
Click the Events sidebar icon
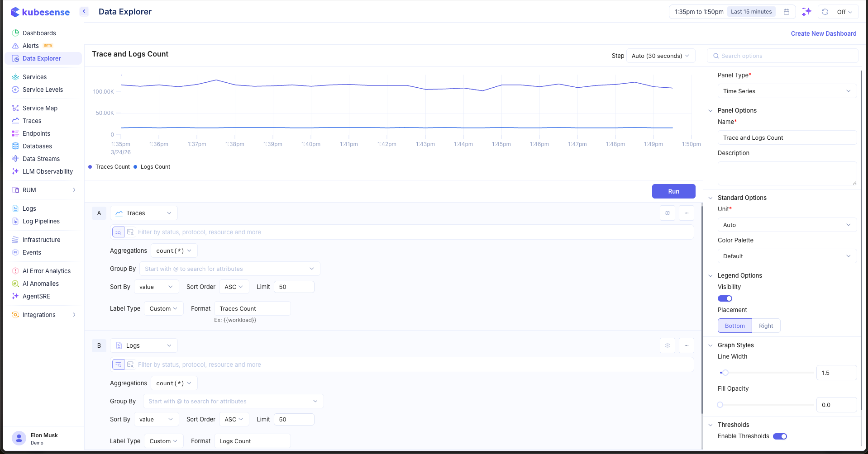15,252
